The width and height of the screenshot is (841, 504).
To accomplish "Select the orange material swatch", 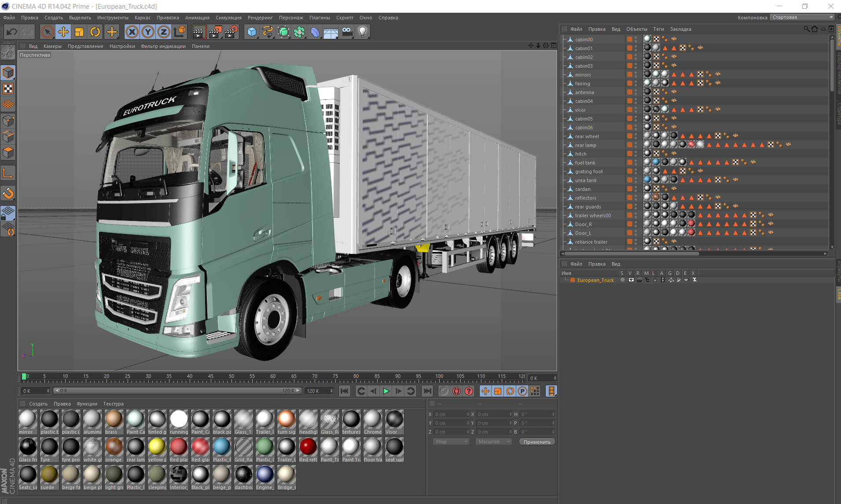I will click(x=114, y=449).
